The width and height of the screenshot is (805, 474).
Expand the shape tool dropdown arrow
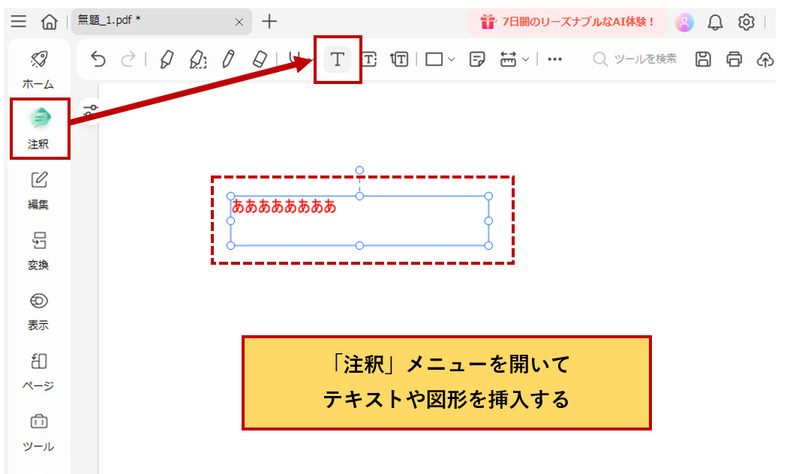tap(451, 60)
